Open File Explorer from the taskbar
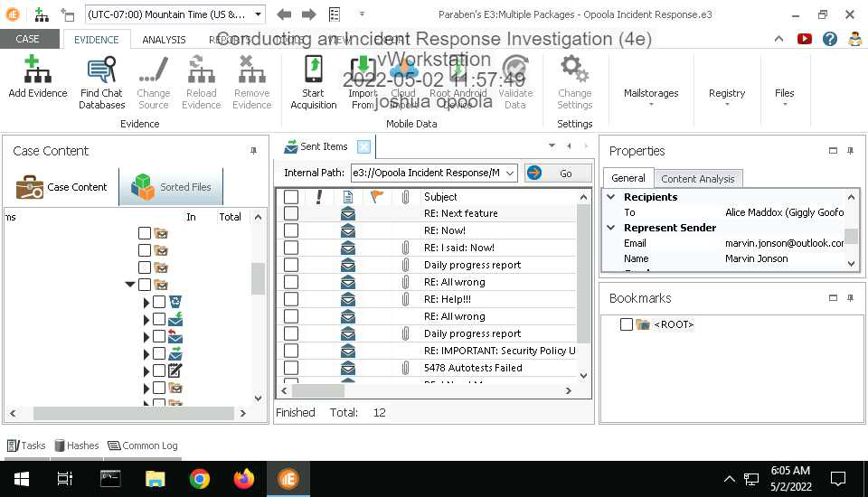Image resolution: width=868 pixels, height=497 pixels. click(x=155, y=479)
